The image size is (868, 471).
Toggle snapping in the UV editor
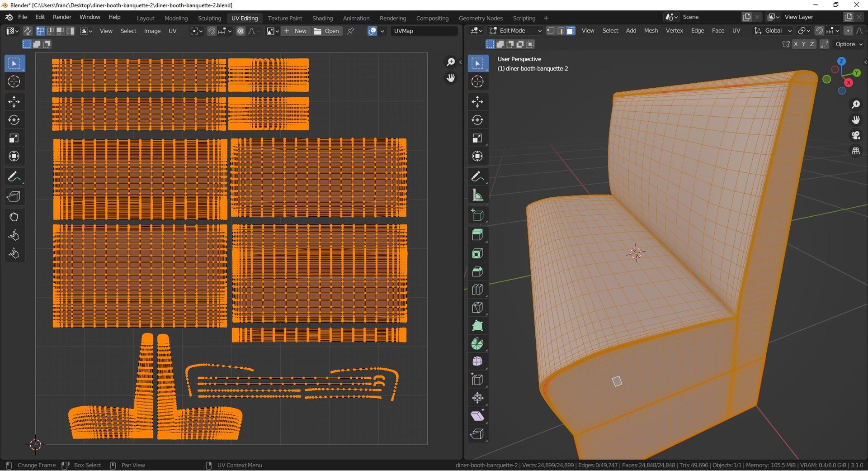(x=212, y=31)
